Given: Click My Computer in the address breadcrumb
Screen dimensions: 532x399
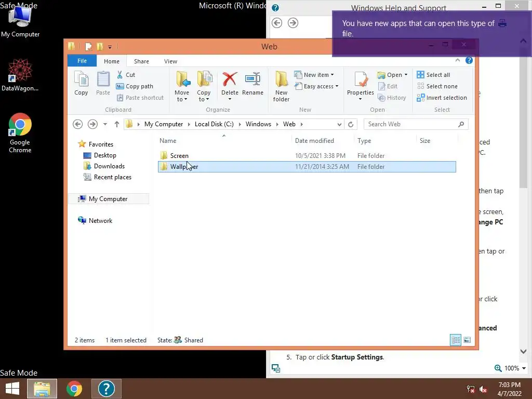Looking at the screenshot, I should (164, 124).
